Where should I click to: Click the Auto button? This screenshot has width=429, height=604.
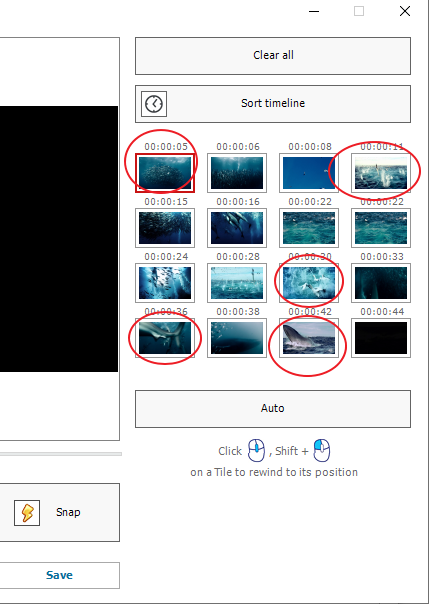pyautogui.click(x=273, y=409)
